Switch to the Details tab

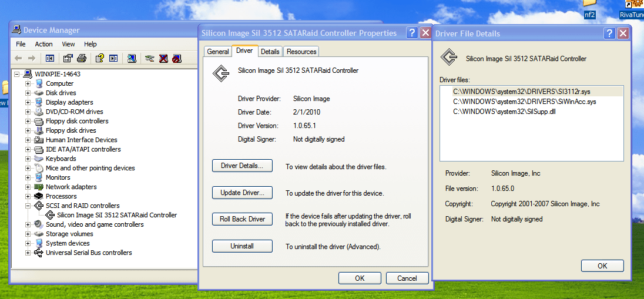tap(270, 51)
